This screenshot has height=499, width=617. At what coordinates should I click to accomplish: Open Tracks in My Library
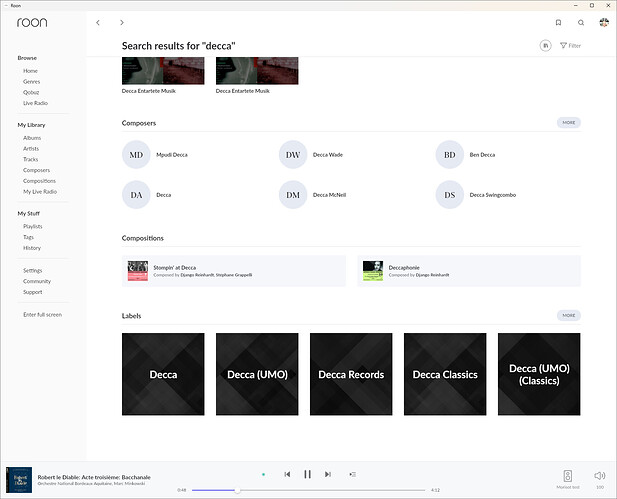[30, 159]
